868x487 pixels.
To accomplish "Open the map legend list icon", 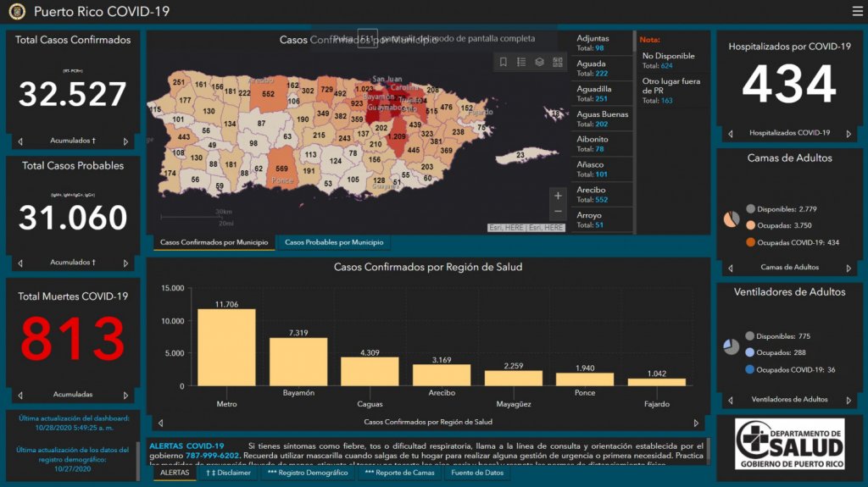I will click(x=521, y=62).
